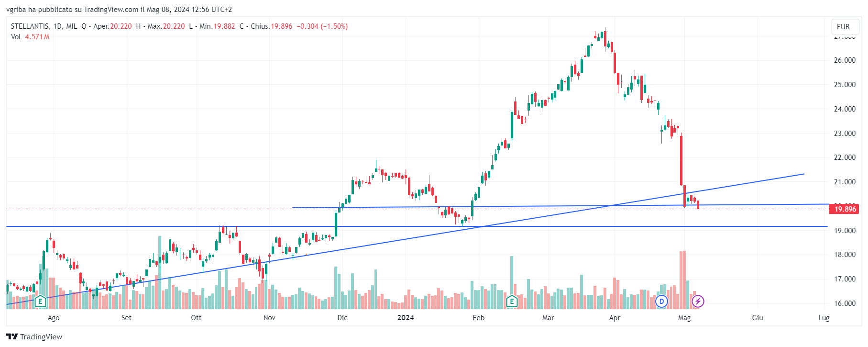Click the February earnings E marker
868x347 pixels.
(x=512, y=301)
